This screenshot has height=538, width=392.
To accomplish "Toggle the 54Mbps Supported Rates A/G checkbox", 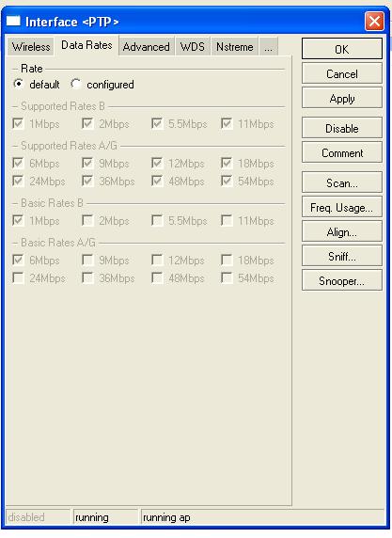I will click(x=227, y=181).
